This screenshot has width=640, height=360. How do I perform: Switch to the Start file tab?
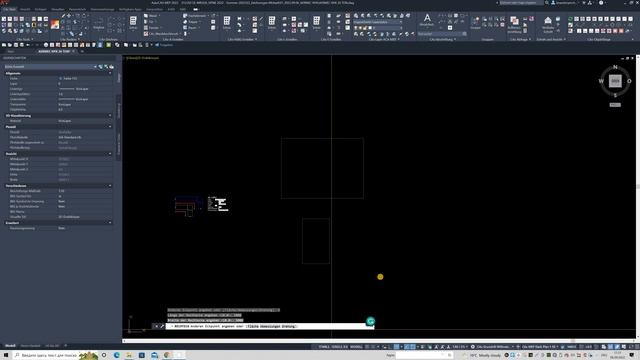tap(11, 51)
